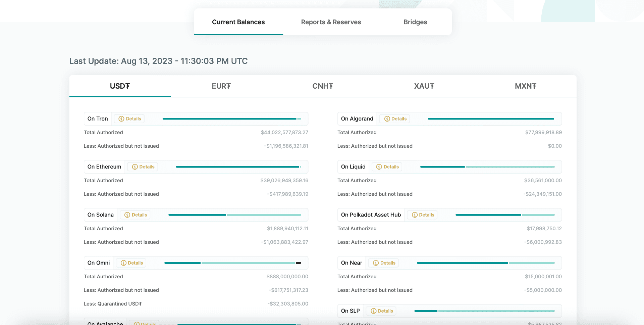644x325 pixels.
Task: Open Details for On Ethereum
Action: tap(143, 167)
